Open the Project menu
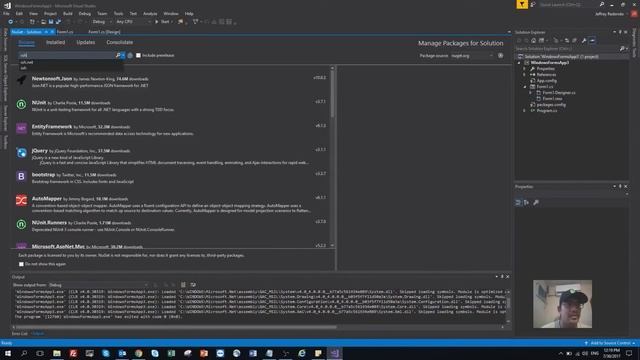 click(50, 13)
